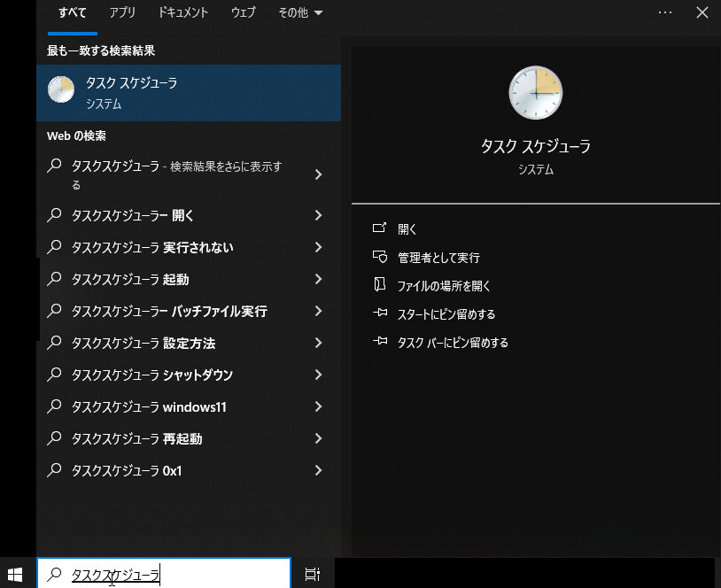Click スタートにピン留めする pin icon
This screenshot has width=721, height=588.
(380, 314)
